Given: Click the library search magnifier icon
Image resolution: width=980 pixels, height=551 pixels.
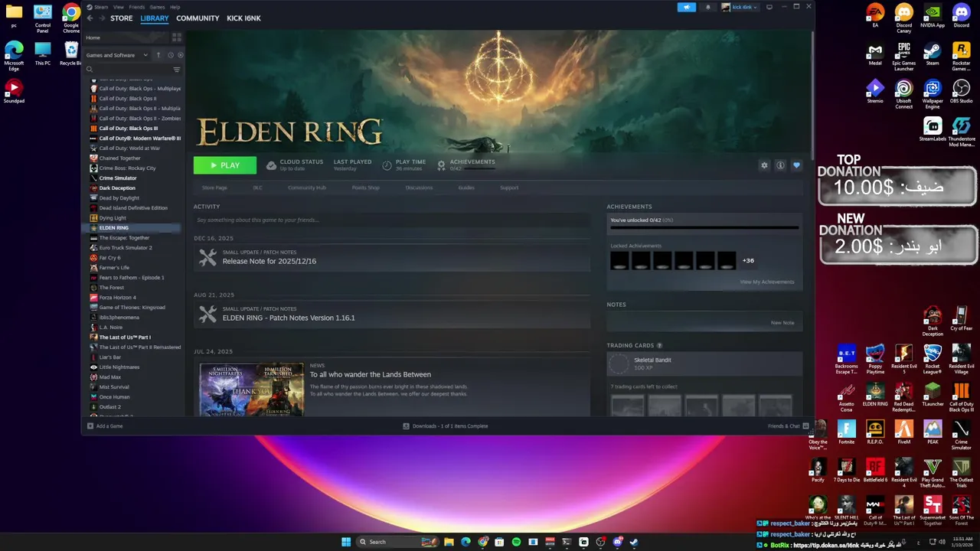Looking at the screenshot, I should coord(90,70).
